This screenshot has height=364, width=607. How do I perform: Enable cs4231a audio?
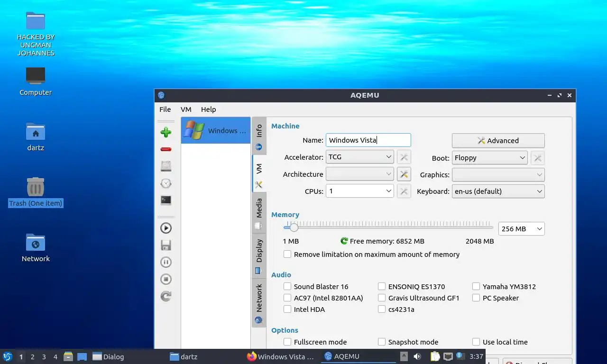pos(382,309)
